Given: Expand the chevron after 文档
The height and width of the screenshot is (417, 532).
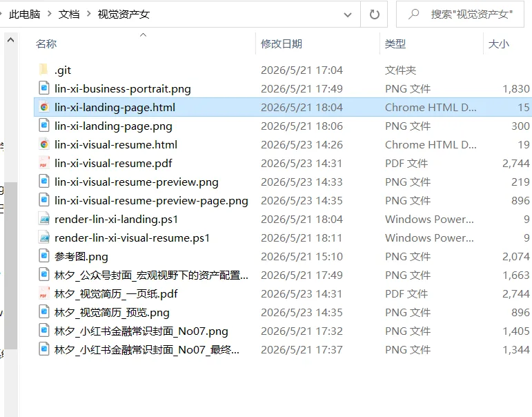Looking at the screenshot, I should (x=89, y=14).
